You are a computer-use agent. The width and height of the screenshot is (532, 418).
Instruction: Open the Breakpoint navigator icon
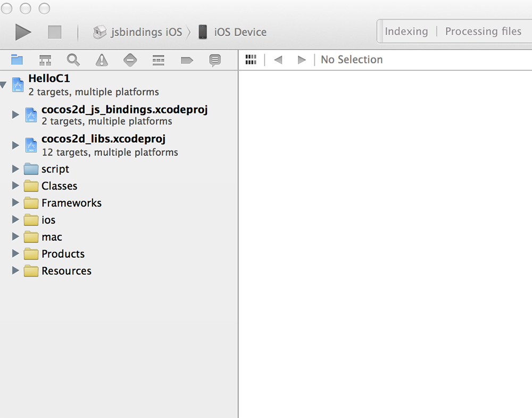click(x=187, y=61)
